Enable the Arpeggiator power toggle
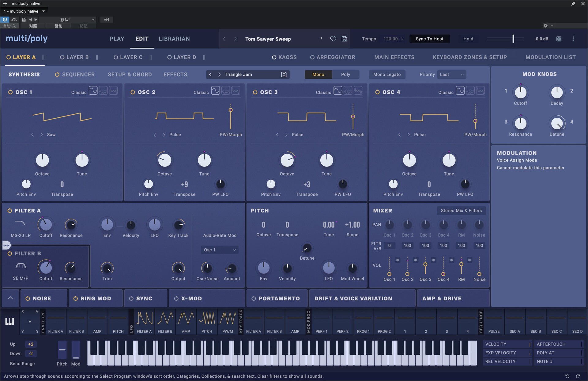Screen dimensions: 588x381 point(312,57)
